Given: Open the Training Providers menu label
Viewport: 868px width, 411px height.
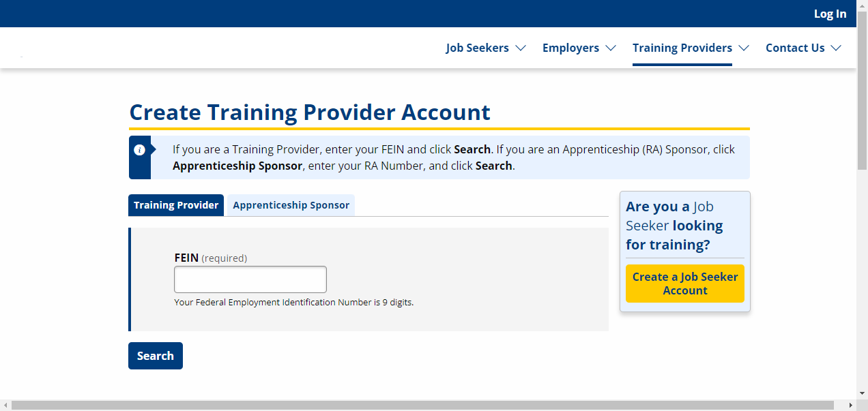Looking at the screenshot, I should pos(682,48).
